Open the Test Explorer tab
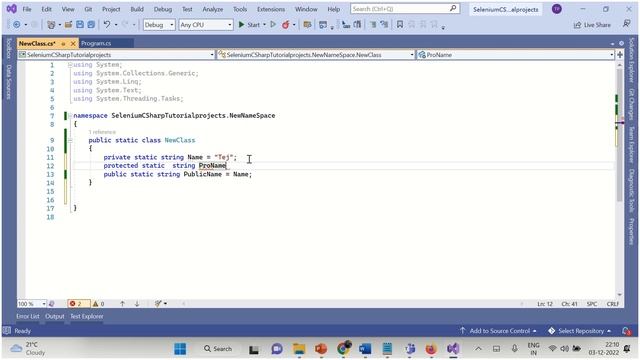640x360 pixels. [87, 316]
